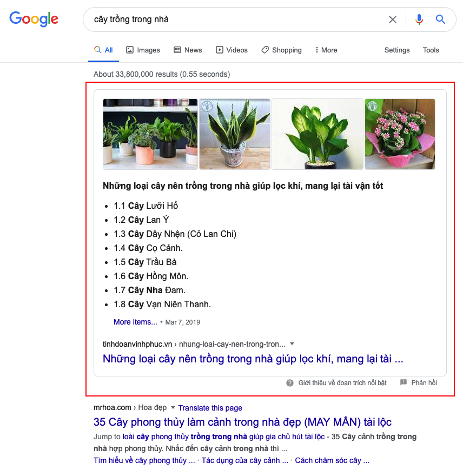Open Settings in search bar options
463x476 pixels.
(397, 50)
